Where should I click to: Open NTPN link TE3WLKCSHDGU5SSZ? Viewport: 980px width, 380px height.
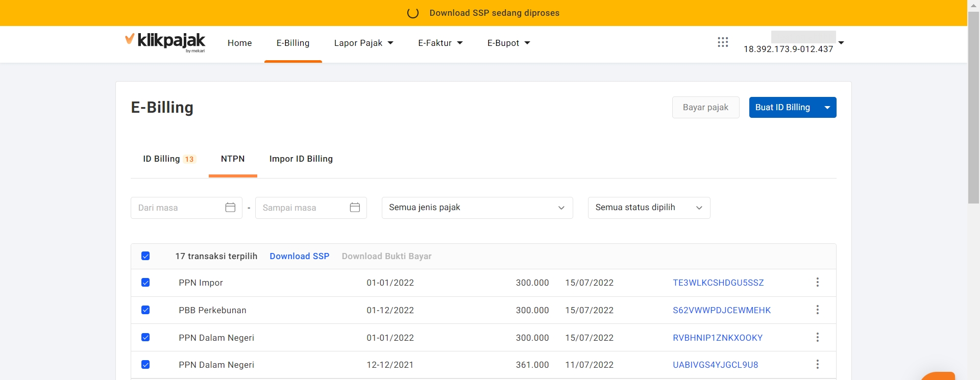pyautogui.click(x=718, y=283)
